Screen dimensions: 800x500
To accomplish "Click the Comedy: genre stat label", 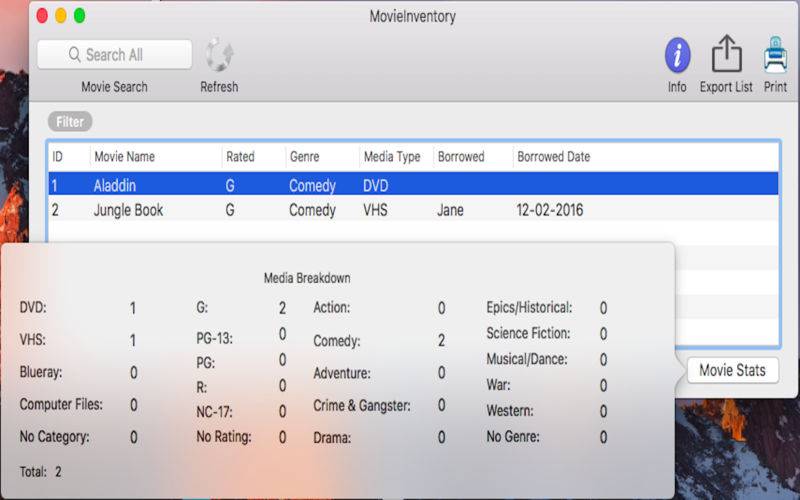I will pyautogui.click(x=337, y=341).
